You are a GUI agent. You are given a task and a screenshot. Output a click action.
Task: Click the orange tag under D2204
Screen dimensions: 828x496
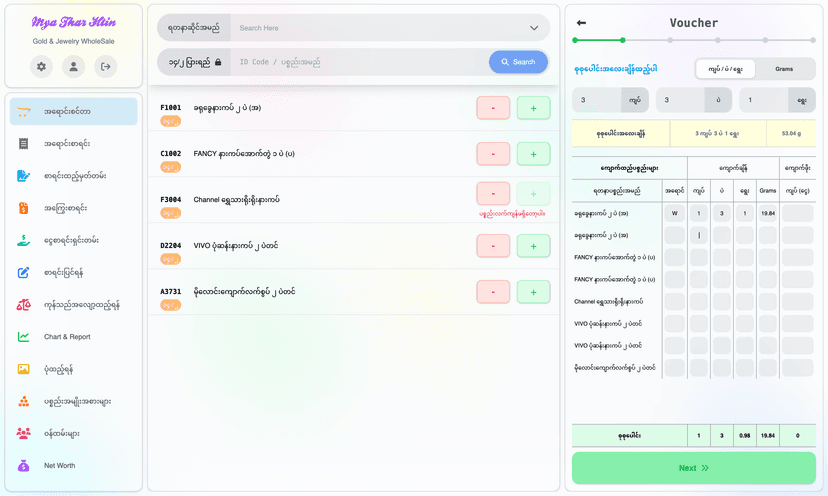click(x=171, y=259)
